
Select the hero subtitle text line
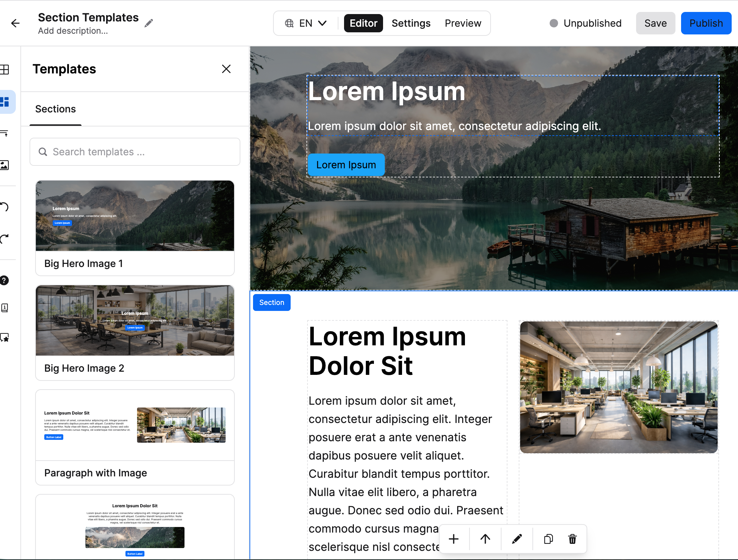(x=454, y=126)
